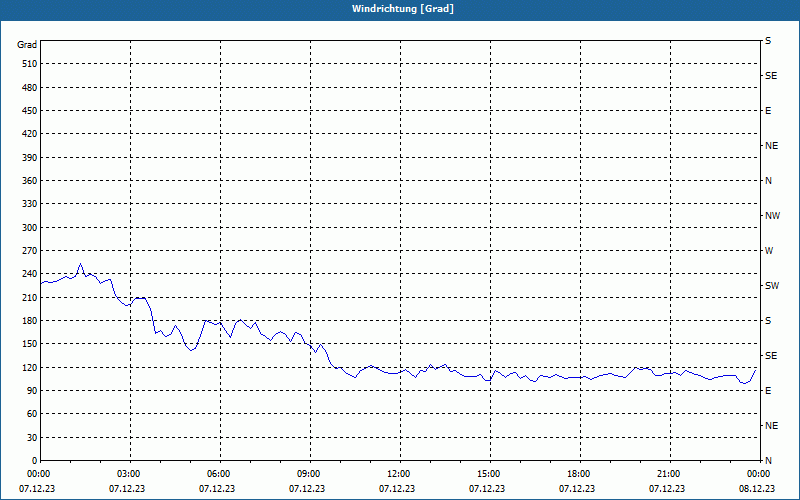Click the 90 y-axis value
This screenshot has height=500, width=800.
coord(32,390)
